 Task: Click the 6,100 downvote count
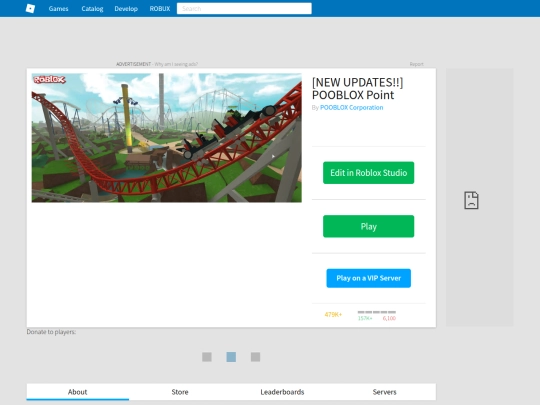pos(389,318)
